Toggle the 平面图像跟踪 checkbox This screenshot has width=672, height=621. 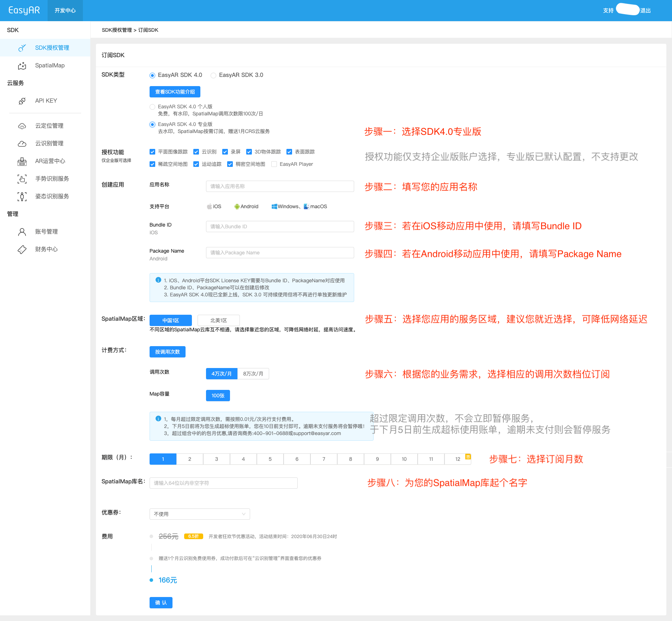pyautogui.click(x=152, y=152)
